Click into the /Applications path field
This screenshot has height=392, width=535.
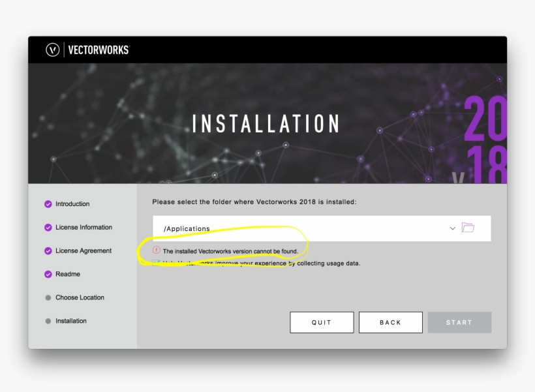point(294,228)
